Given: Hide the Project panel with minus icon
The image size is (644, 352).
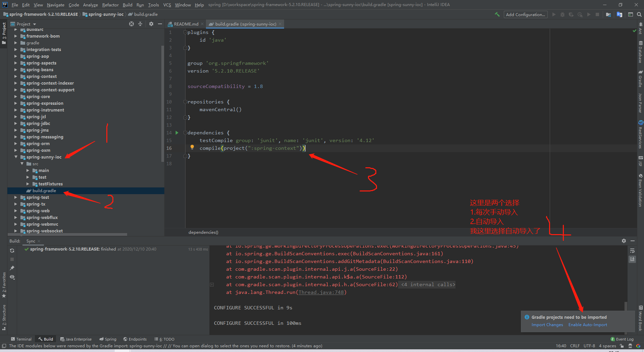Looking at the screenshot, I should 160,24.
